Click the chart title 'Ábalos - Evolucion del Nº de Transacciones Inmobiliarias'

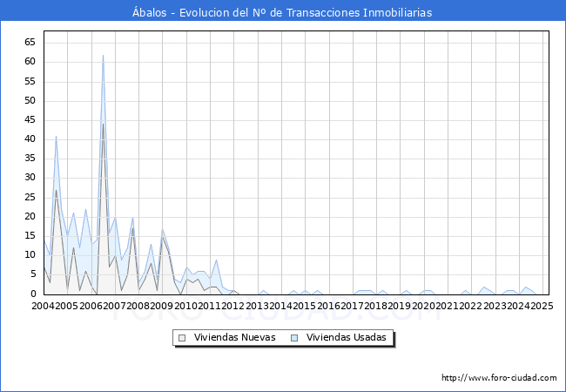(282, 13)
